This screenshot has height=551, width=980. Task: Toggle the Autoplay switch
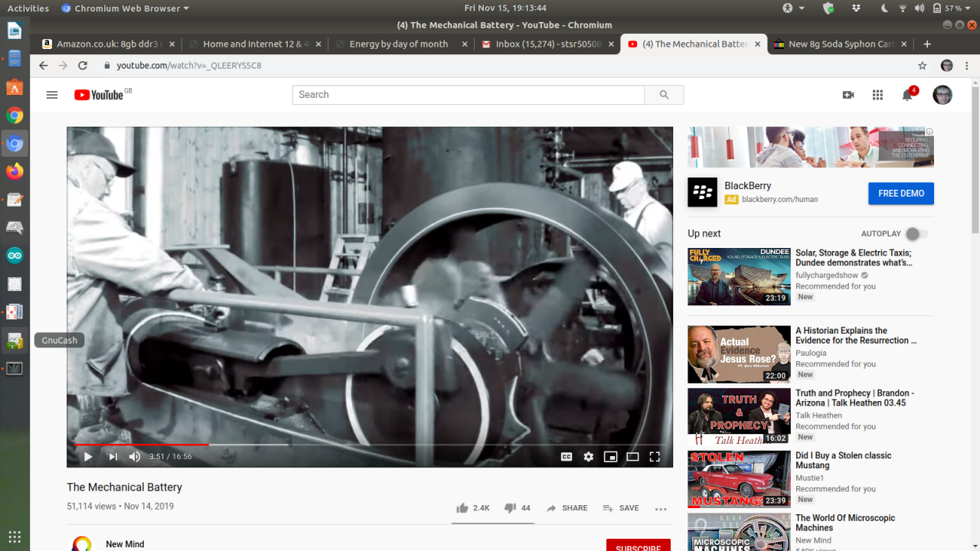coord(916,234)
